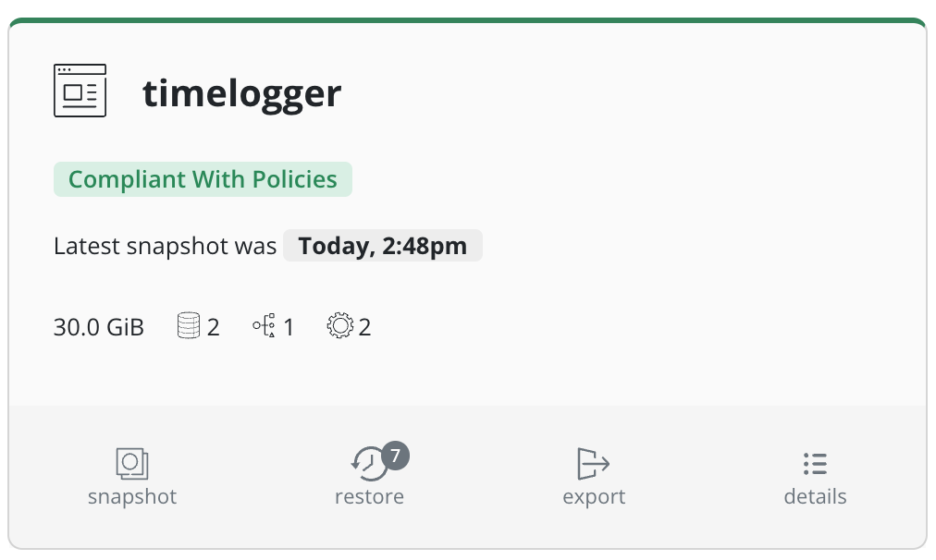Click the 30.0 GiB size label

pyautogui.click(x=99, y=327)
